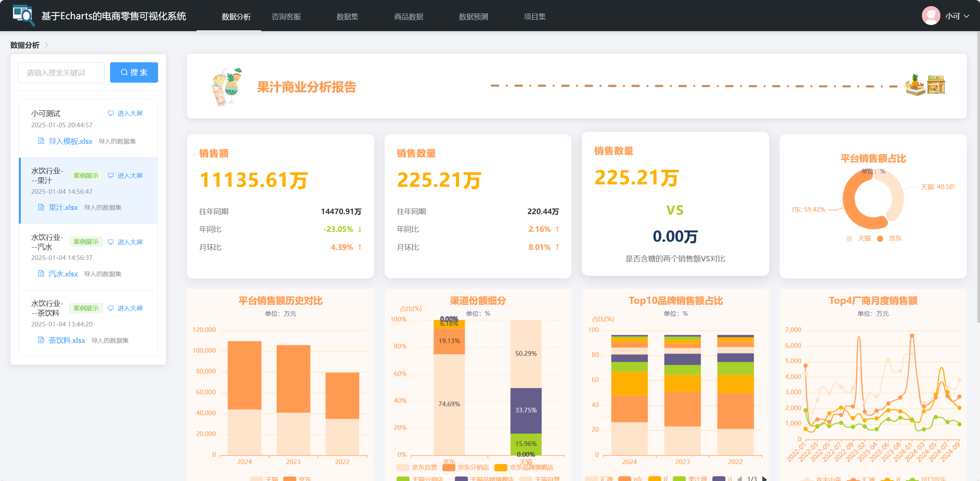Click the -23.05% year-on-year value

pyautogui.click(x=338, y=229)
